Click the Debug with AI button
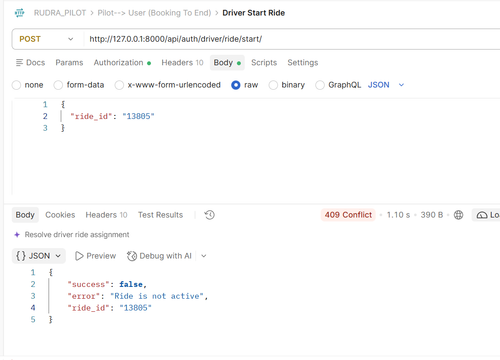Viewport: 500px width, 360px height. [159, 256]
